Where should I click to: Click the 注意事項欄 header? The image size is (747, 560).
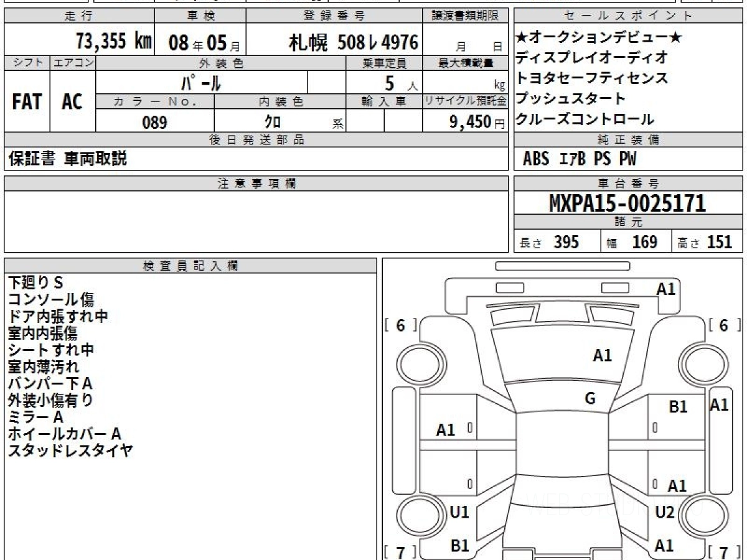256,184
